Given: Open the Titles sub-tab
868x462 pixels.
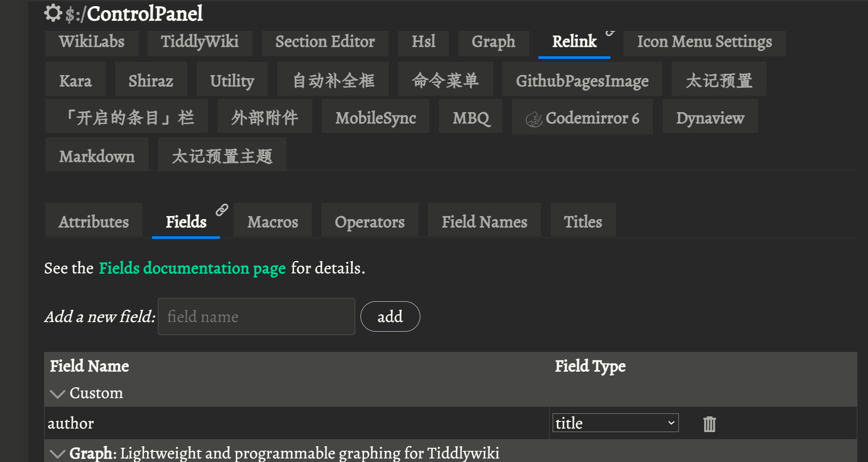Looking at the screenshot, I should tap(583, 221).
